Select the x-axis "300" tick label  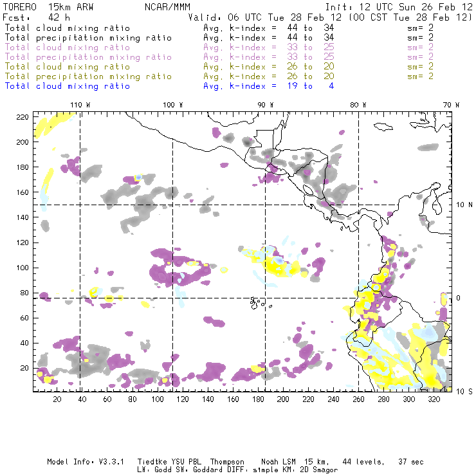(x=408, y=399)
